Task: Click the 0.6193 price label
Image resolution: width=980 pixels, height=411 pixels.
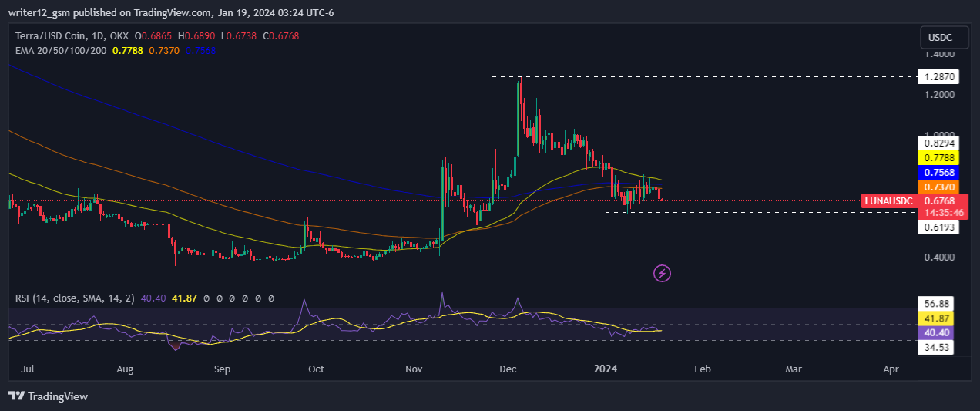Action: (x=937, y=227)
